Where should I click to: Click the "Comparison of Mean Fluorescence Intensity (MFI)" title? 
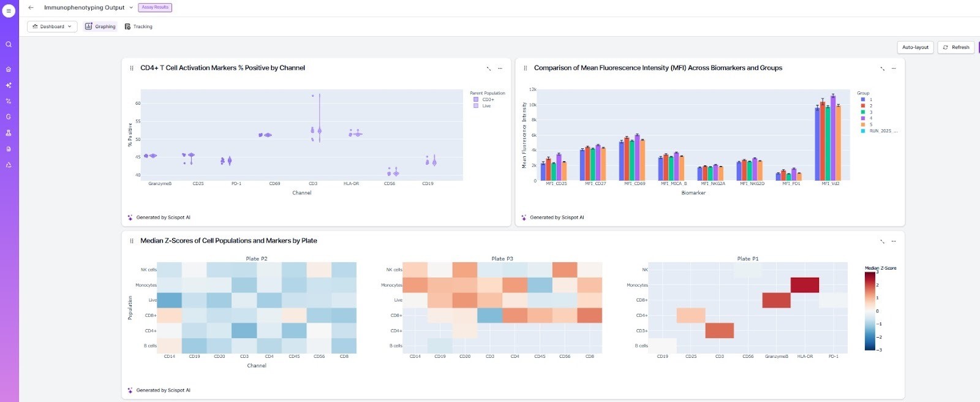point(658,68)
